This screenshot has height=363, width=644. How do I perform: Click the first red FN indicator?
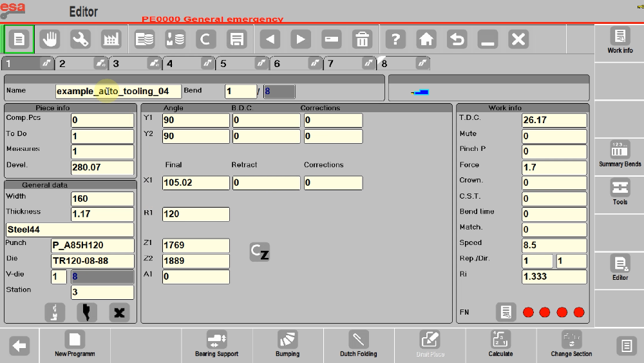tap(528, 313)
